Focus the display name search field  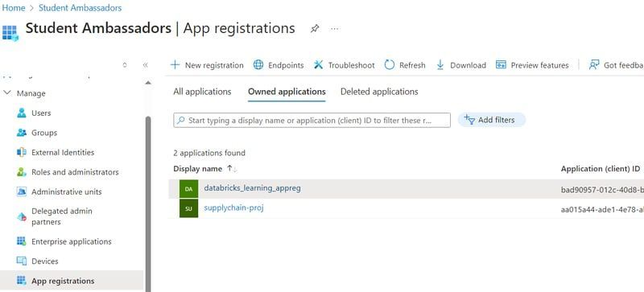312,121
